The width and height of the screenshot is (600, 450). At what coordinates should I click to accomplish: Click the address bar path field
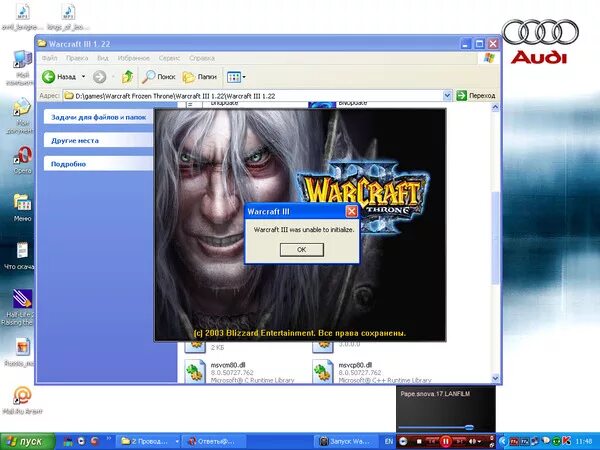[x=253, y=96]
